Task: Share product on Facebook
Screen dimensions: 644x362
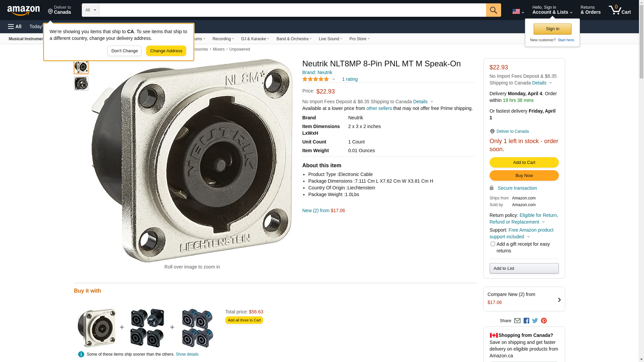Action: click(x=526, y=321)
